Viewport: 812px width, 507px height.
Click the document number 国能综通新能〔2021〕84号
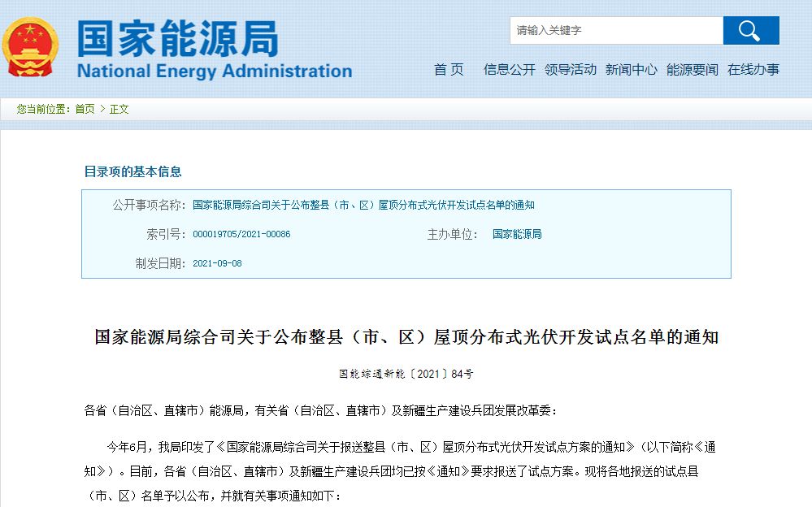click(x=406, y=375)
